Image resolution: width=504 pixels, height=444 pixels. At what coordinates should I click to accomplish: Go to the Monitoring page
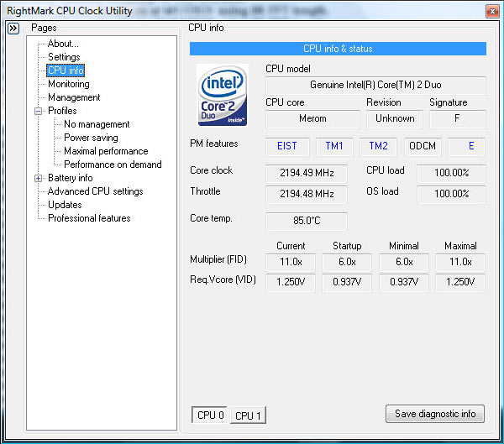pyautogui.click(x=69, y=84)
